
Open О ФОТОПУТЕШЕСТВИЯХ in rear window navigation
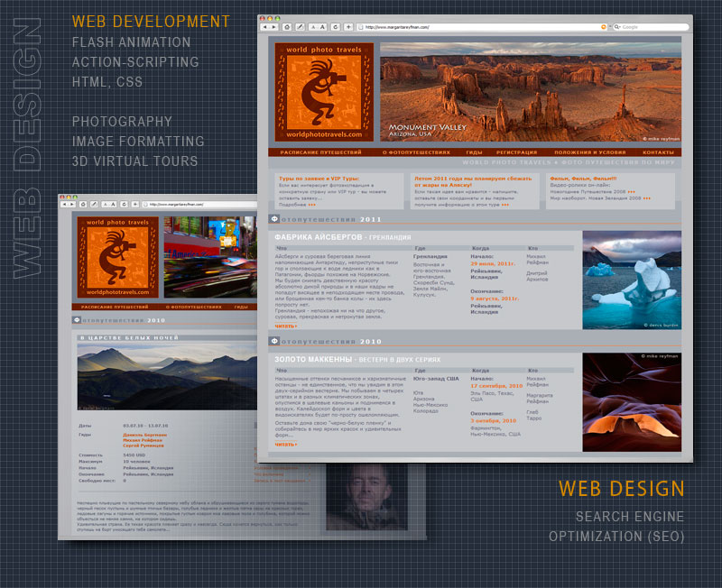tap(193, 307)
